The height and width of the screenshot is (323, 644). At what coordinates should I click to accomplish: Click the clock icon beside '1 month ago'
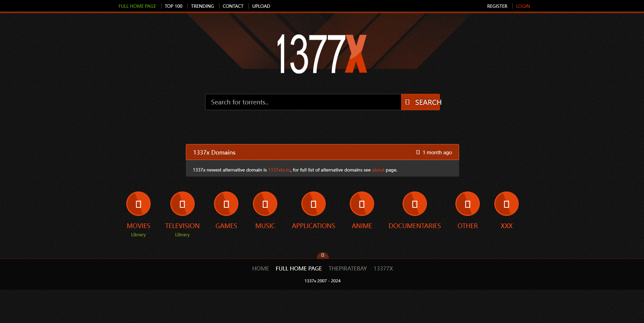[418, 153]
